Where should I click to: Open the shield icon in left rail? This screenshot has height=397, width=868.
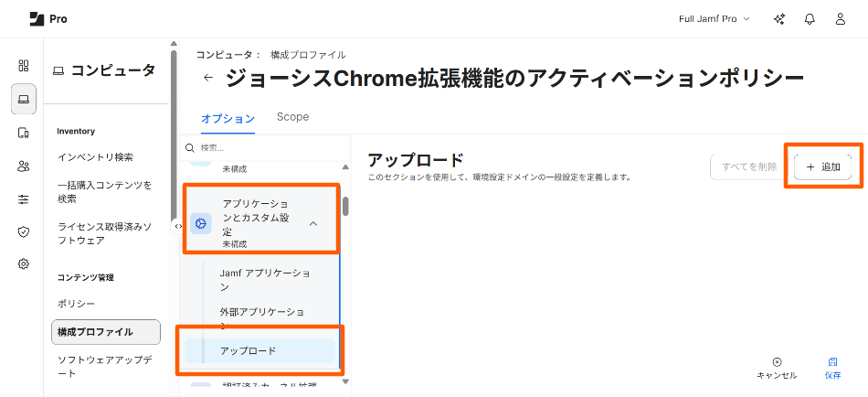[24, 231]
